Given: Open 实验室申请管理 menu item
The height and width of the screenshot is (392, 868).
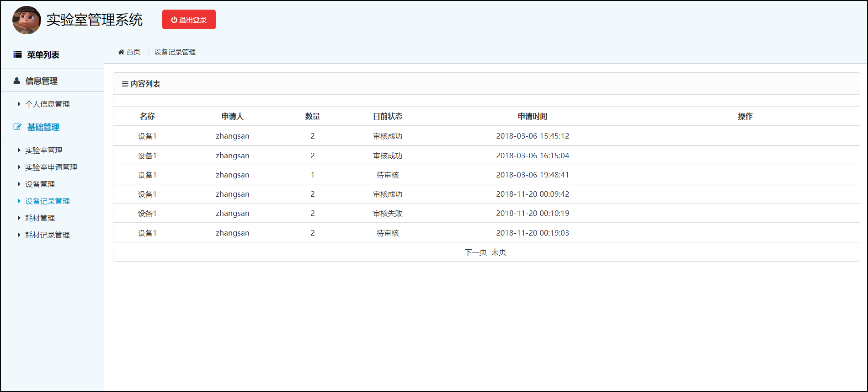Looking at the screenshot, I should tap(51, 167).
